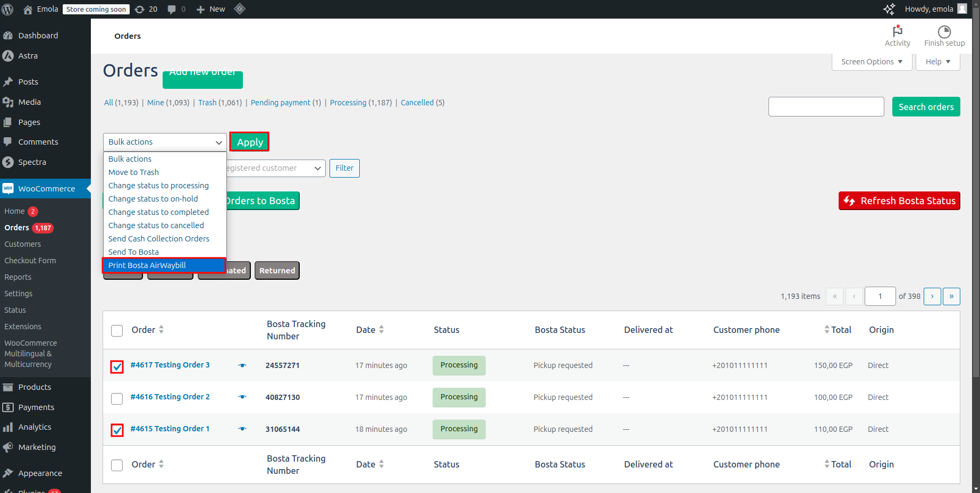Click the Apply button

250,142
